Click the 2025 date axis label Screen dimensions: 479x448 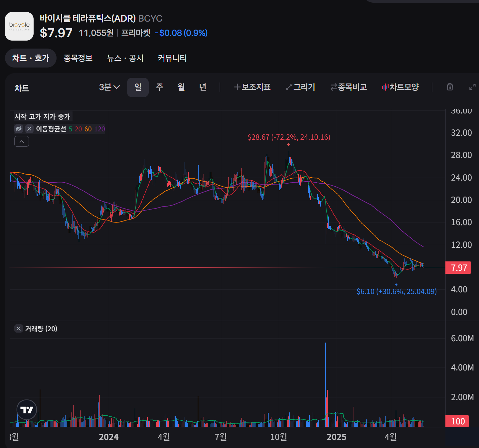coord(336,437)
